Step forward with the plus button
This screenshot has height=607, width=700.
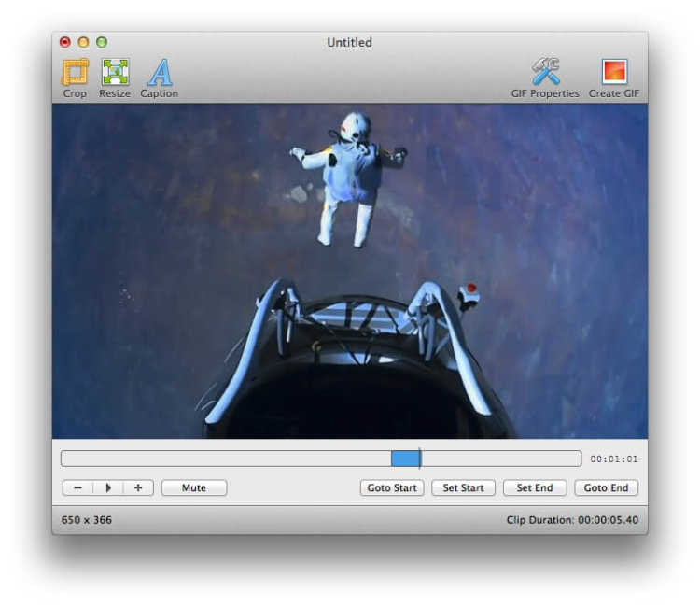click(138, 487)
